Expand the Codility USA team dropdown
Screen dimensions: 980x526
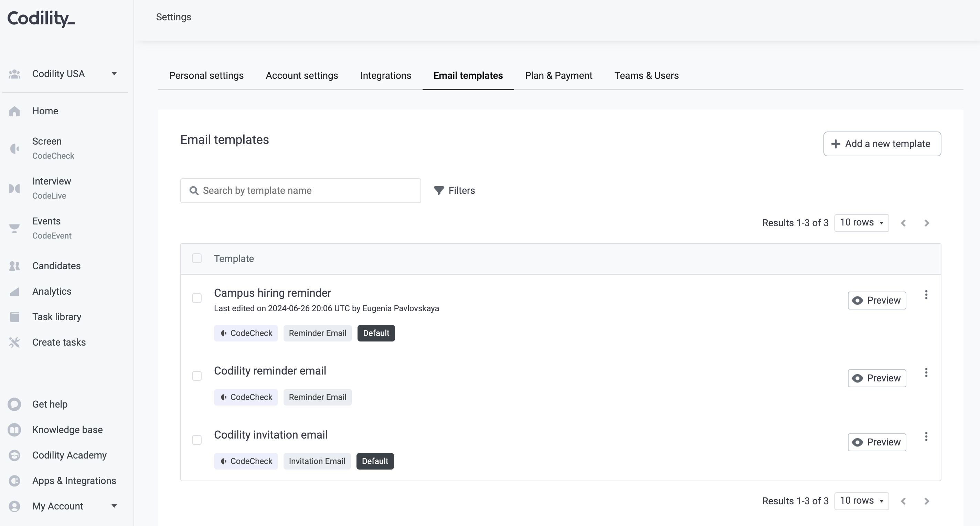tap(114, 74)
